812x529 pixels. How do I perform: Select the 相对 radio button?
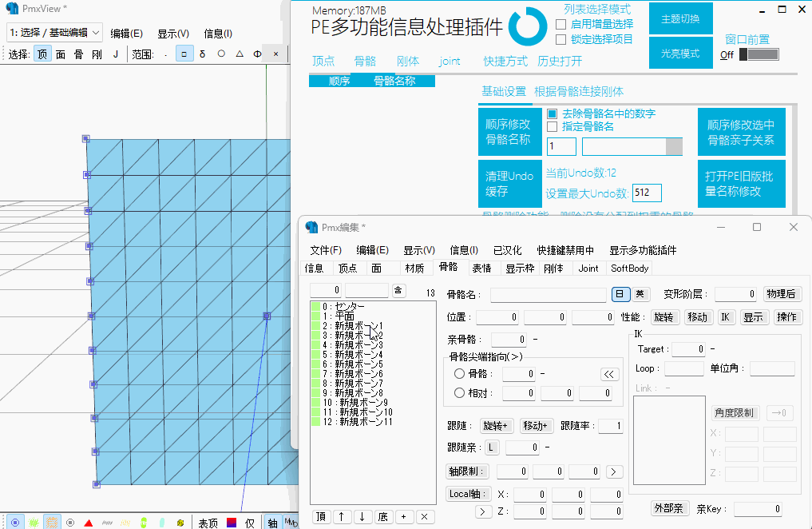point(459,392)
